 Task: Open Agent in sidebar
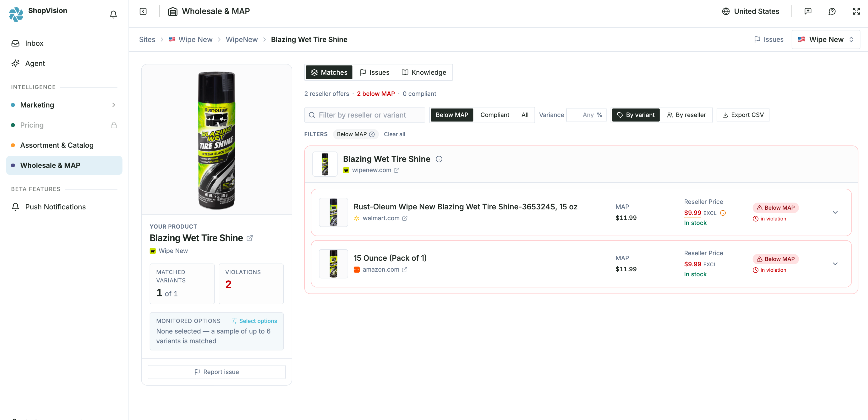[64, 63]
